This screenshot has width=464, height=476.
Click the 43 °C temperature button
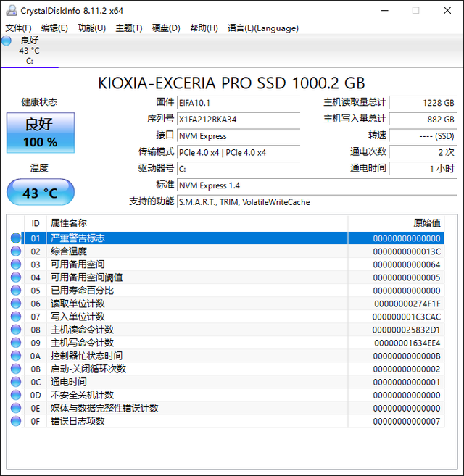pyautogui.click(x=41, y=192)
